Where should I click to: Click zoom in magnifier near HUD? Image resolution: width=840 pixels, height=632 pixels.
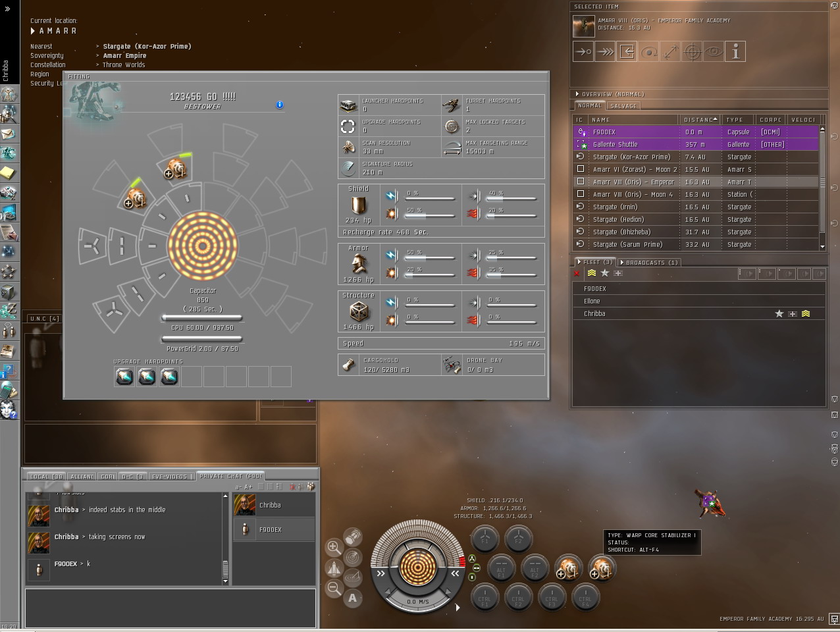click(x=334, y=546)
